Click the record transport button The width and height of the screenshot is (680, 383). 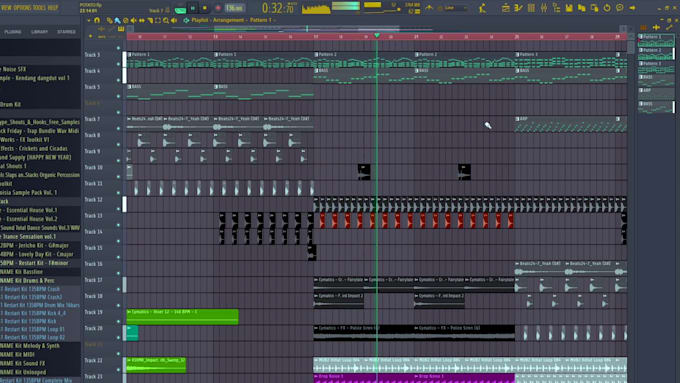pos(218,8)
